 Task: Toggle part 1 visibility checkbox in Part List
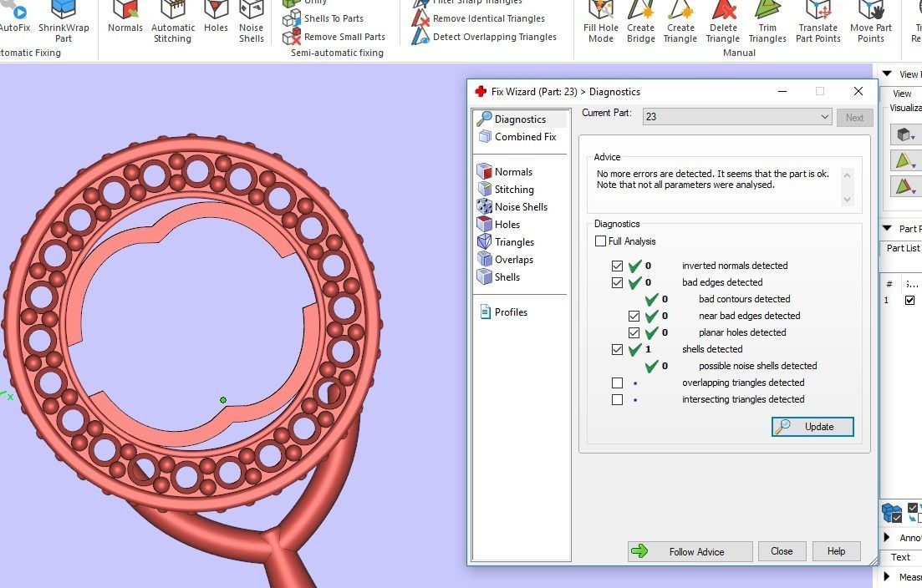pos(909,300)
